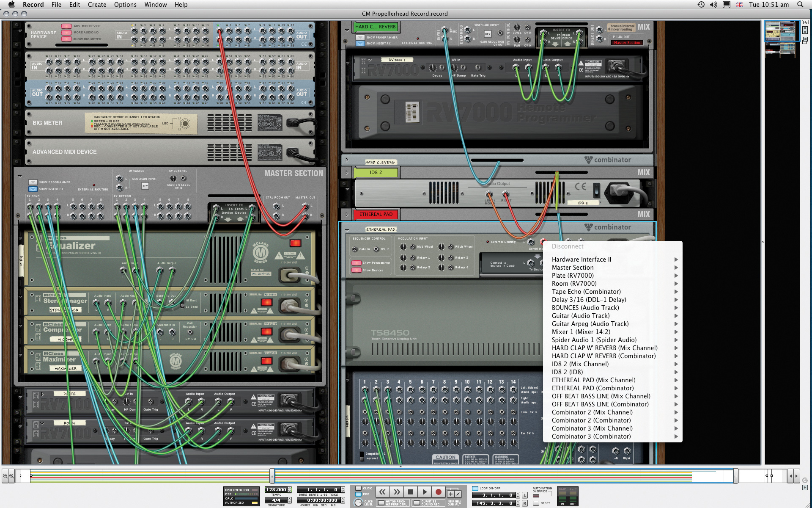Toggle Show Devices on ETHEREAL PAD combinator
Screen dimensions: 812x508
[x=356, y=270]
